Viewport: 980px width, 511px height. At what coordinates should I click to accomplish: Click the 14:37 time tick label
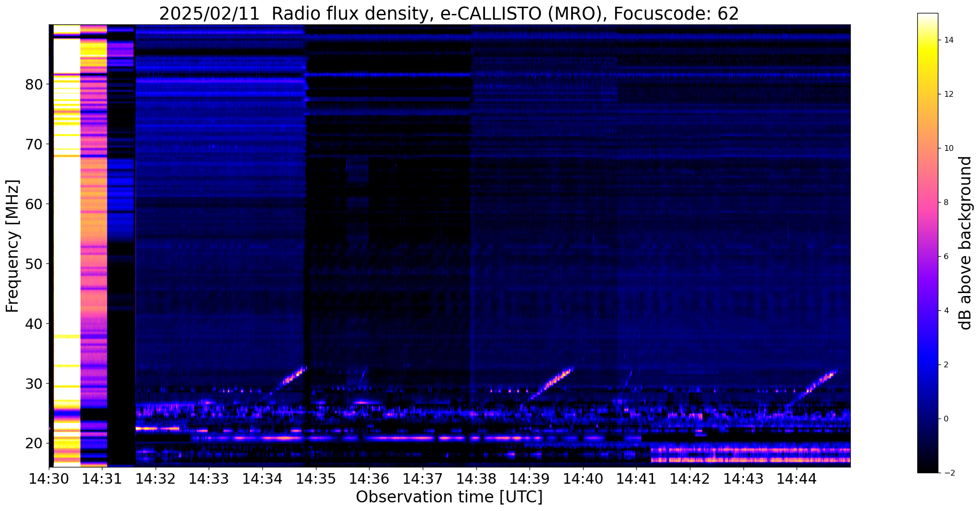tap(422, 478)
